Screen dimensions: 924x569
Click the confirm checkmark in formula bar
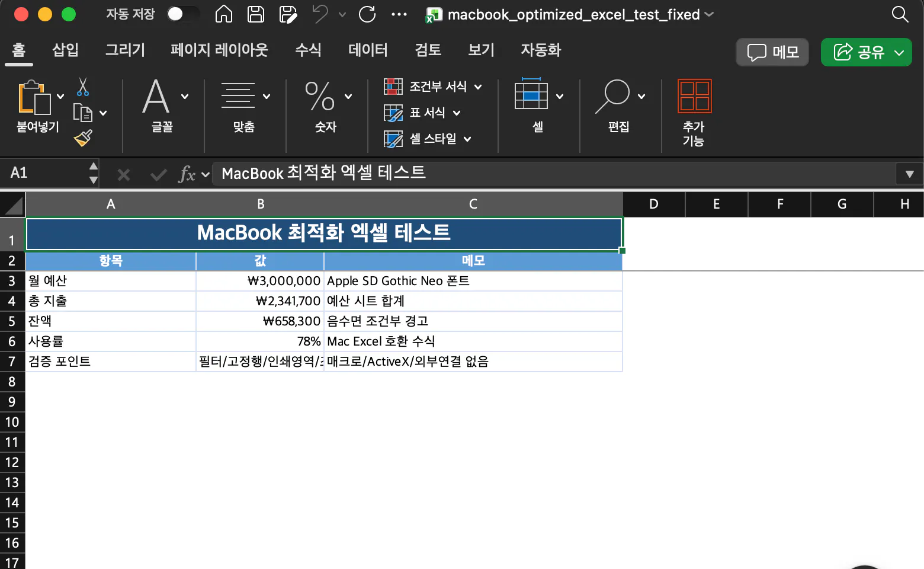(158, 174)
